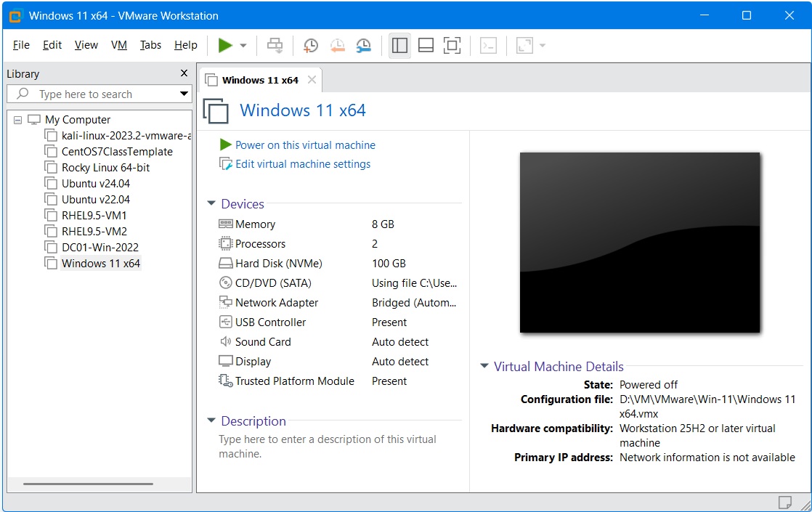Click the Network Adapter device icon
The image size is (812, 512).
226,302
